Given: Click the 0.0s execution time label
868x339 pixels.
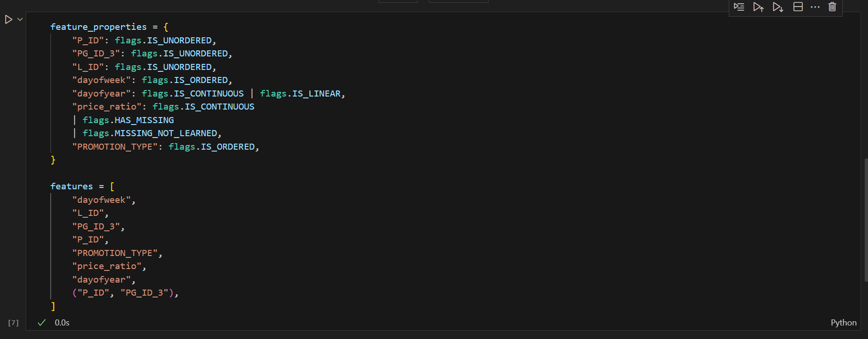Looking at the screenshot, I should tap(62, 322).
